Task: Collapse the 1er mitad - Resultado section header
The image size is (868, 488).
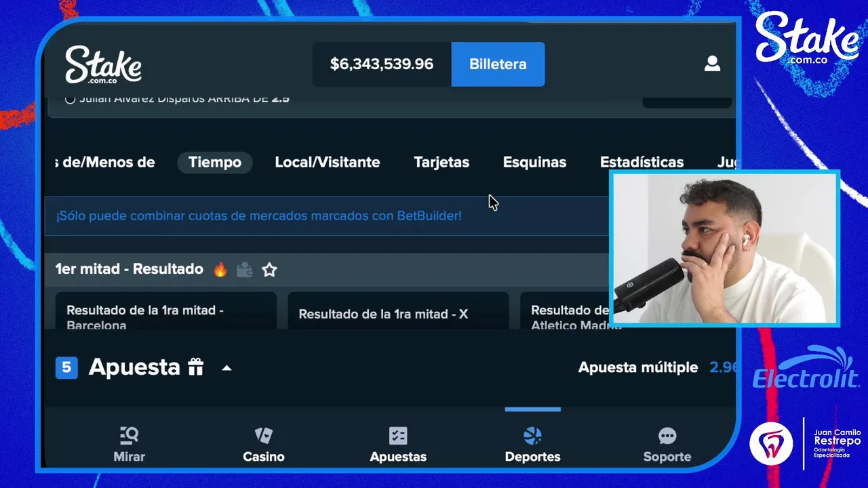Action: point(327,269)
